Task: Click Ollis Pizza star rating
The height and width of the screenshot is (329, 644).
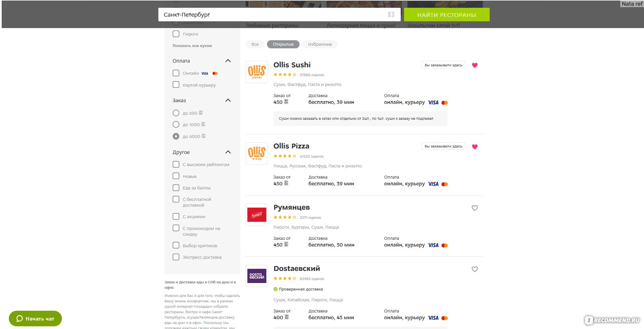Action: coord(285,156)
